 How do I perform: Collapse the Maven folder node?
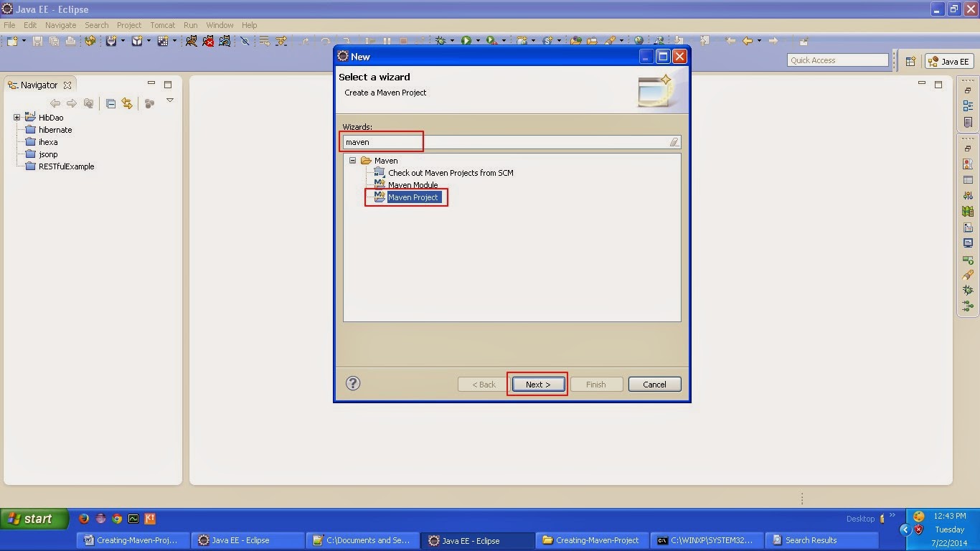point(352,161)
